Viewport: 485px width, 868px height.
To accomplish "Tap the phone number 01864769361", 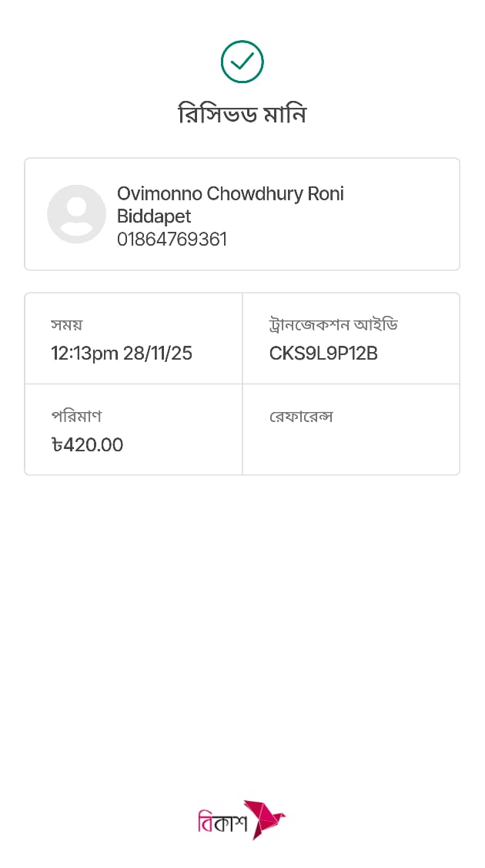I will coord(172,240).
